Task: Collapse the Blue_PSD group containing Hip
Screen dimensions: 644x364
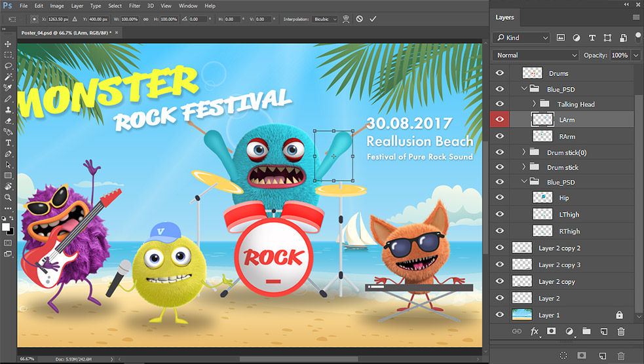Action: point(524,181)
